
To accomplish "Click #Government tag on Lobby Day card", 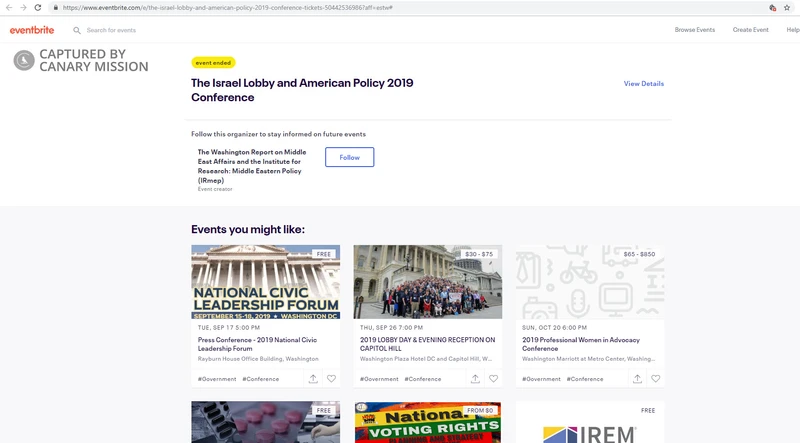I will [379, 379].
